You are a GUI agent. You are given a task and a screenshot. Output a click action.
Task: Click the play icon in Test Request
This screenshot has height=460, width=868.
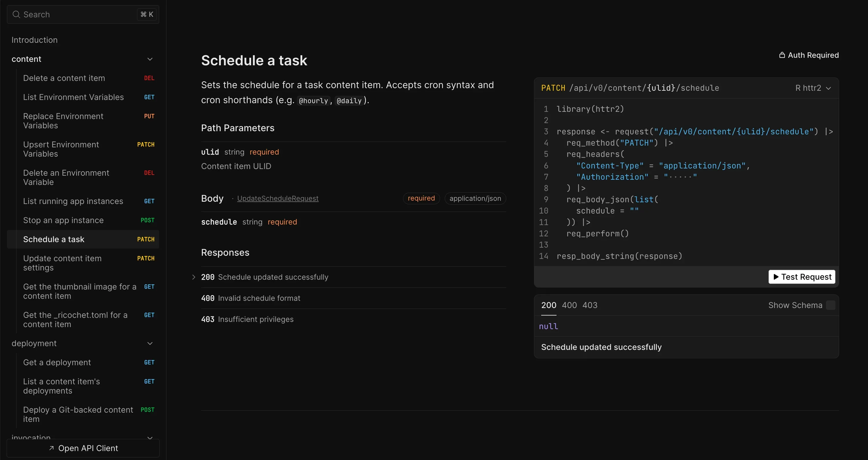(776, 277)
